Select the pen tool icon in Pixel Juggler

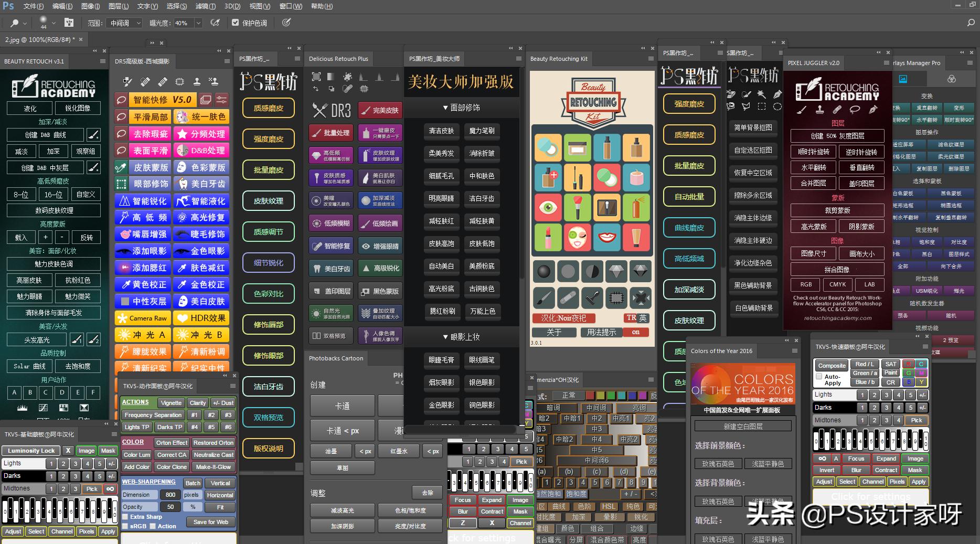tap(874, 109)
